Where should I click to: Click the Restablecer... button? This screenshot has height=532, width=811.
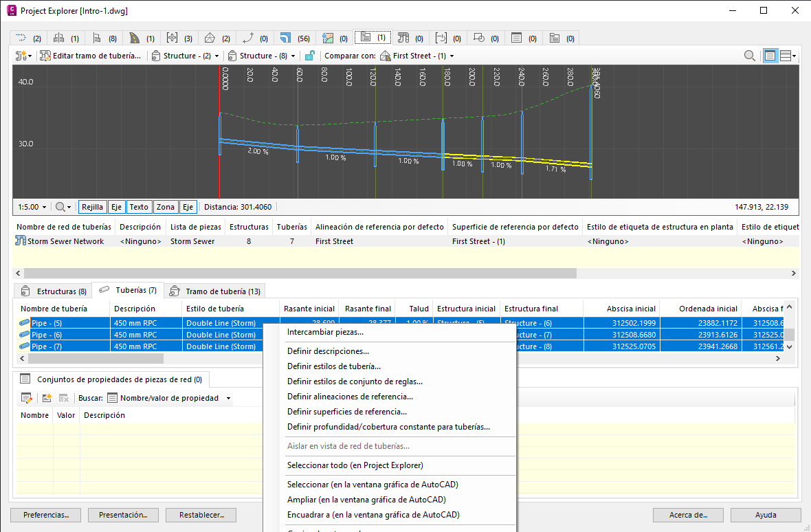tap(201, 515)
